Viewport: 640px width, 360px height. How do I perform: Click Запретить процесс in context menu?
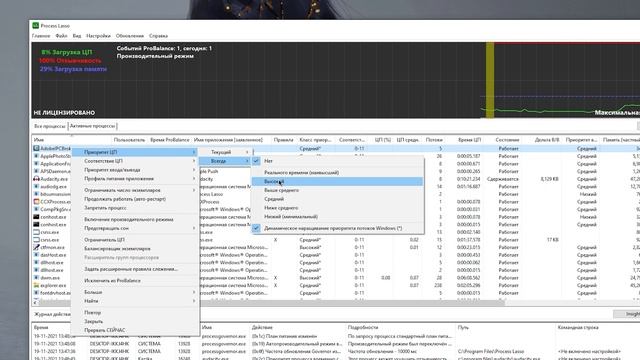135,208
